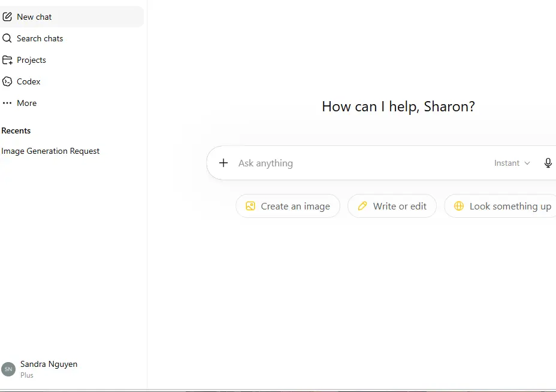Click the pencil icon on Write or edit
The height and width of the screenshot is (392, 556).
coord(362,206)
